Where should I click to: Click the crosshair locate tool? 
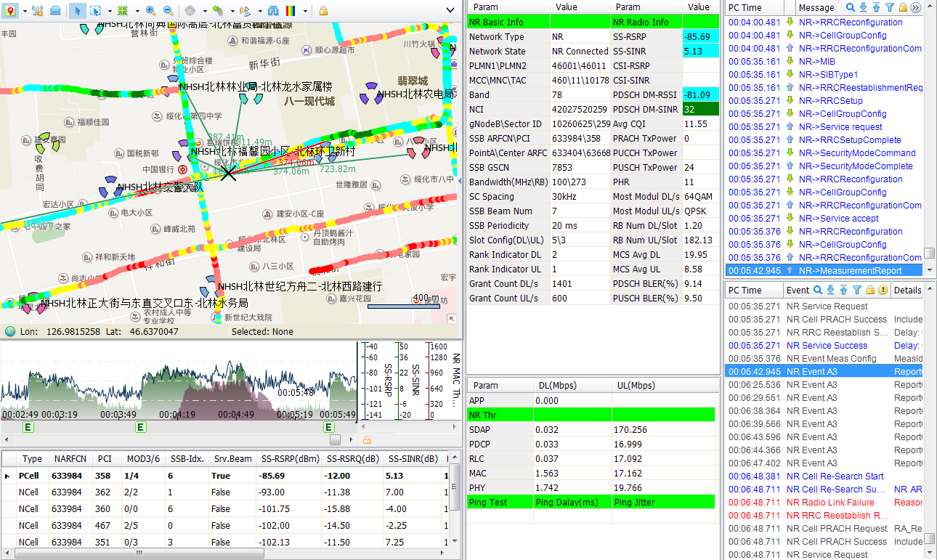click(190, 11)
